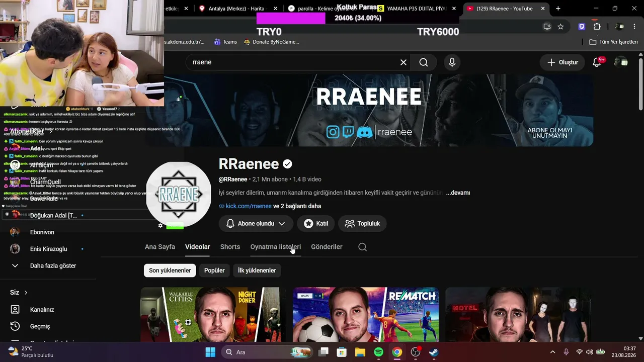The image size is (644, 362).
Task: Open the Topluluk community button
Action: (x=362, y=223)
